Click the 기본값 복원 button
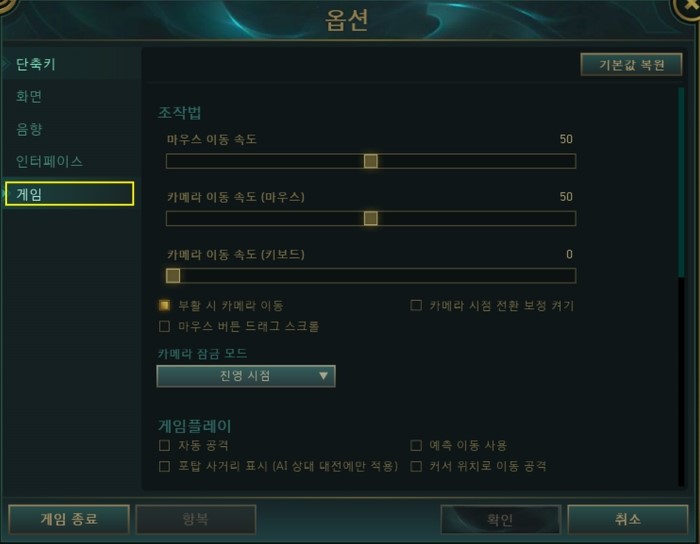 pos(631,65)
